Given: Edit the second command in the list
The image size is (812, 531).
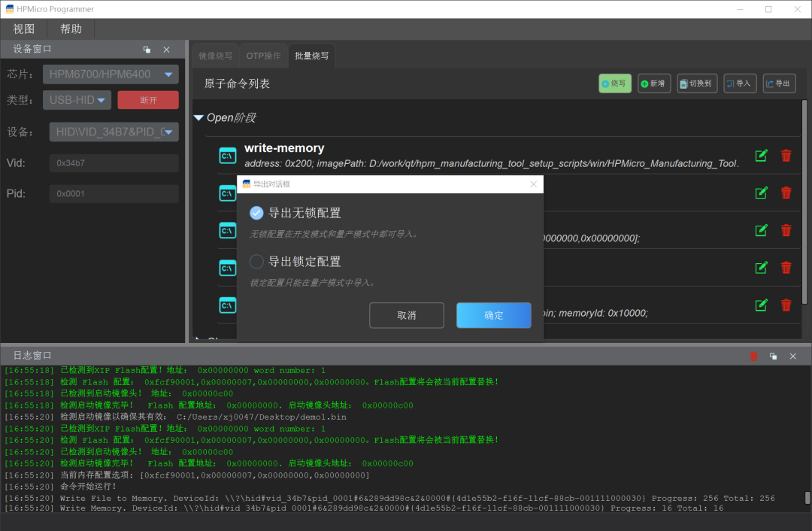Looking at the screenshot, I should click(761, 193).
